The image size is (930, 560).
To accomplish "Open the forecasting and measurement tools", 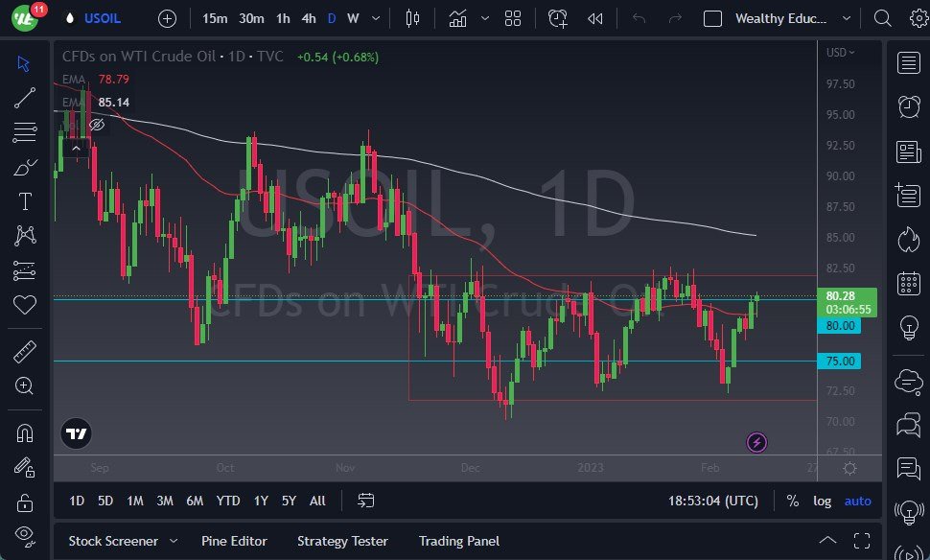I will [x=24, y=270].
